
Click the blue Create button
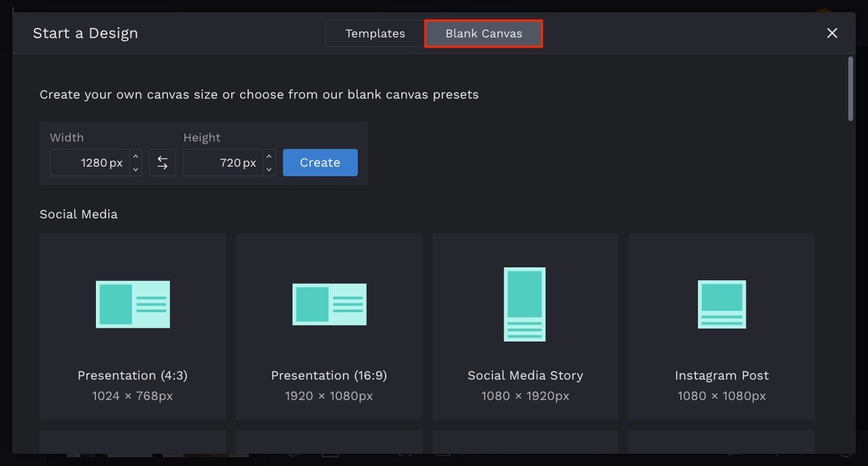[320, 162]
